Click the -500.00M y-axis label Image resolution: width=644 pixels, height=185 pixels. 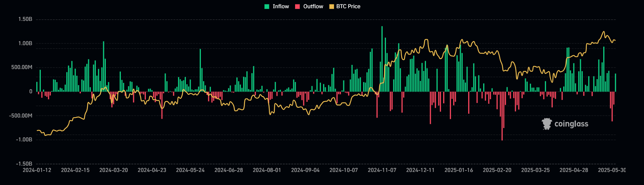pos(21,116)
